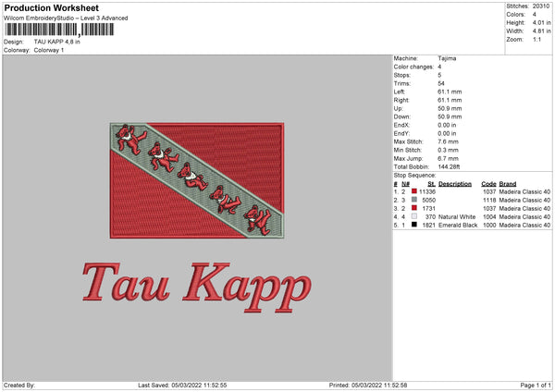The height and width of the screenshot is (392, 555).
Task: Click EndY value 0.00 in
Action: (447, 133)
